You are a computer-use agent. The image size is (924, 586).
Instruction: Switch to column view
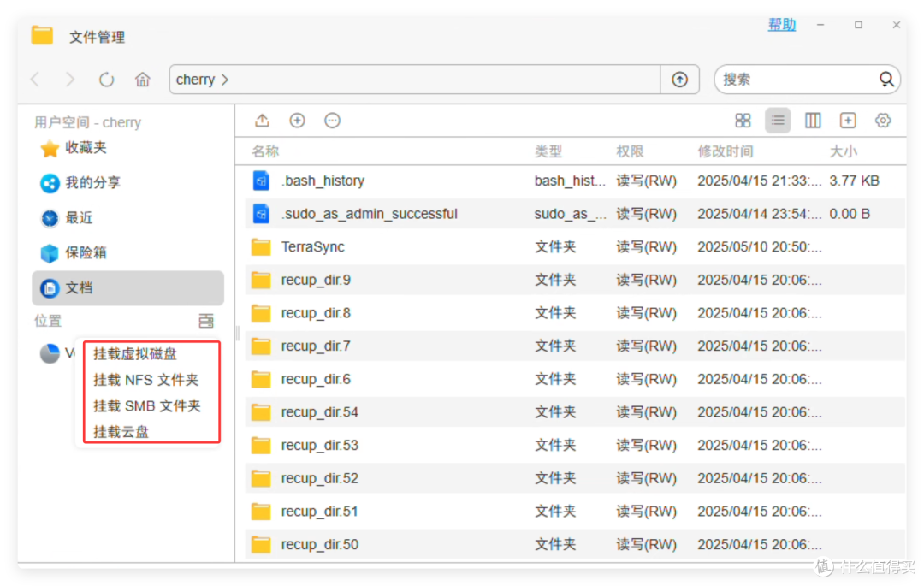(813, 121)
